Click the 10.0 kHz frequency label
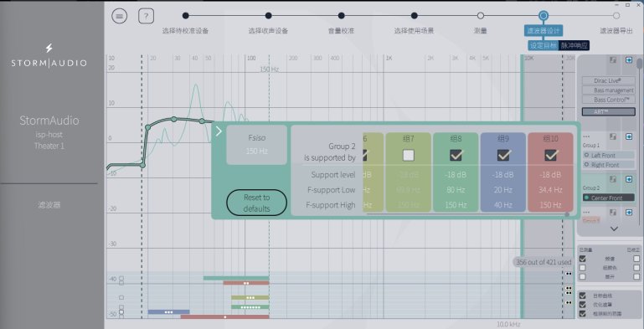The width and height of the screenshot is (644, 329). [508, 325]
